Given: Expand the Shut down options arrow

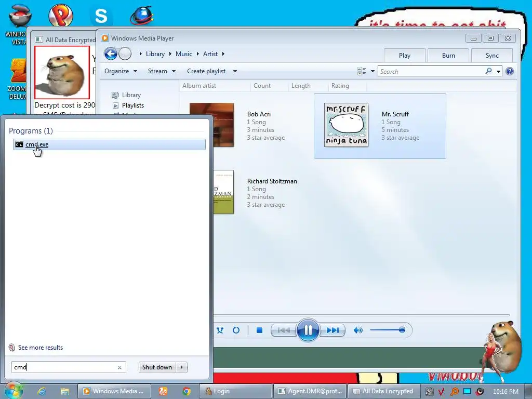Looking at the screenshot, I should [181, 367].
